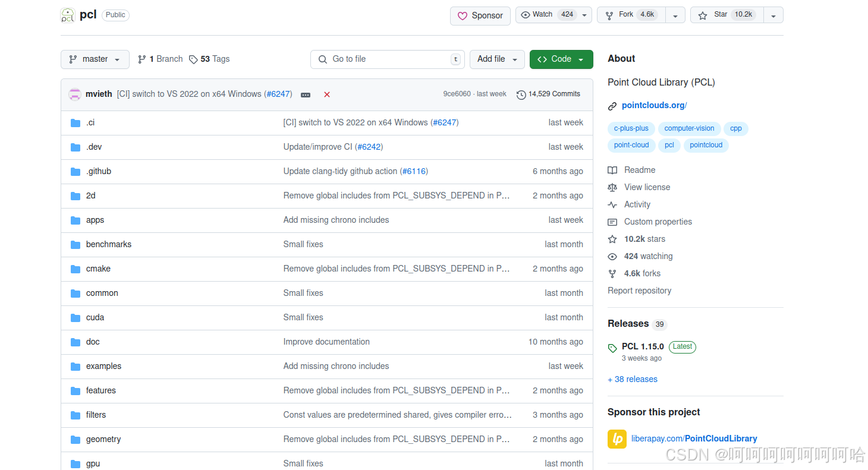Focus the Go to file search field
The width and height of the screenshot is (868, 470).
coord(387,59)
